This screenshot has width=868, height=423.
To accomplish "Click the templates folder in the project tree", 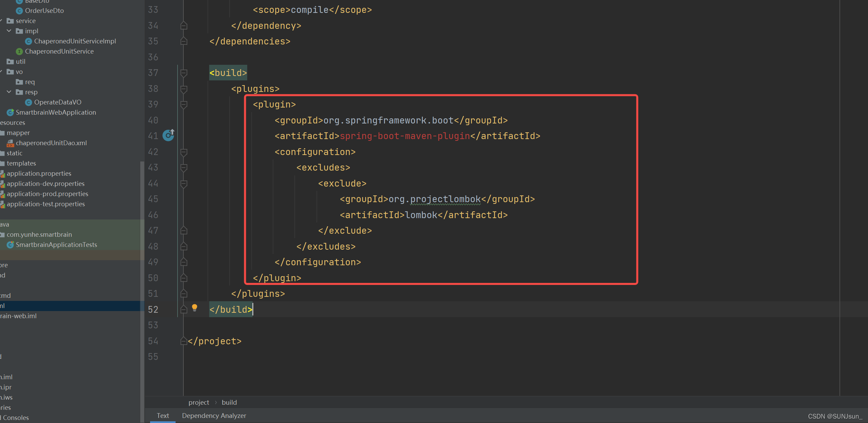I will coord(22,163).
